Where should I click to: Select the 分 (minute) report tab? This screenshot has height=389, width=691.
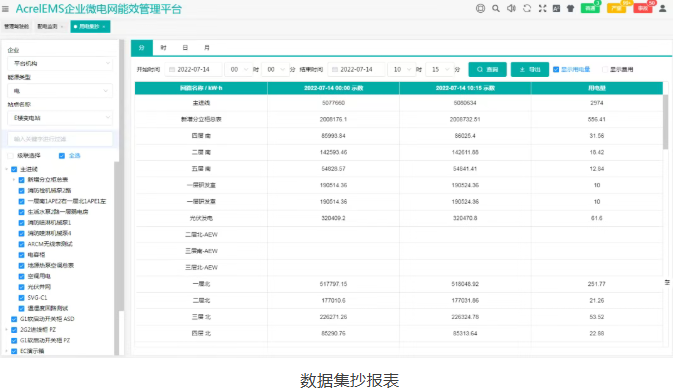(x=141, y=48)
